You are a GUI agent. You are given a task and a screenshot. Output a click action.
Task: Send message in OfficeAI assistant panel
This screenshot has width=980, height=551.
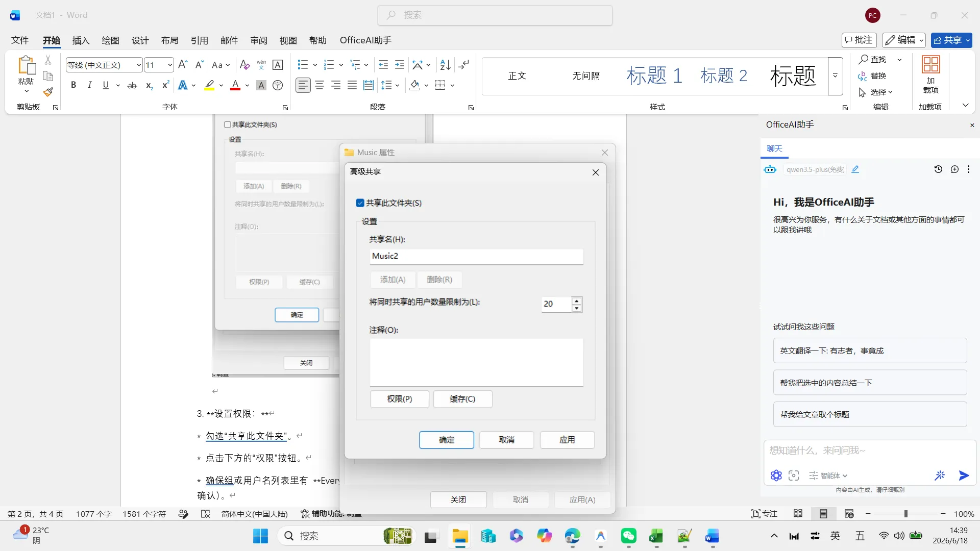pos(964,475)
